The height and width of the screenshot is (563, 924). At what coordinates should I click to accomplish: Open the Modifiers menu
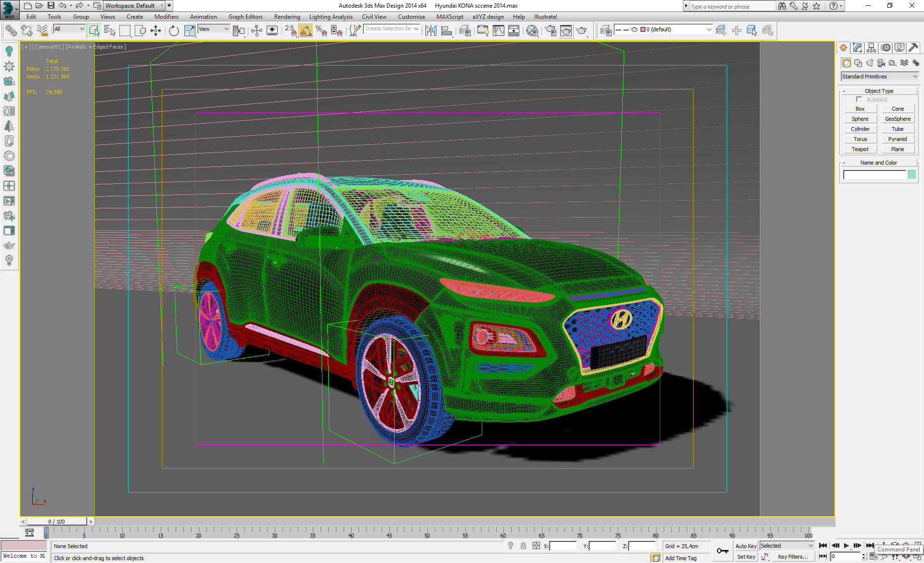(x=166, y=17)
